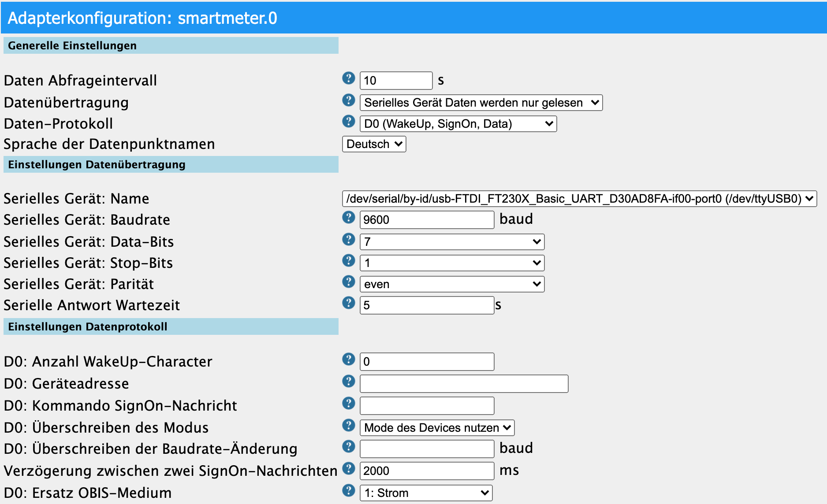The width and height of the screenshot is (827, 504).
Task: Click the empty Kommando SignOn-Nachricht field
Action: point(427,406)
